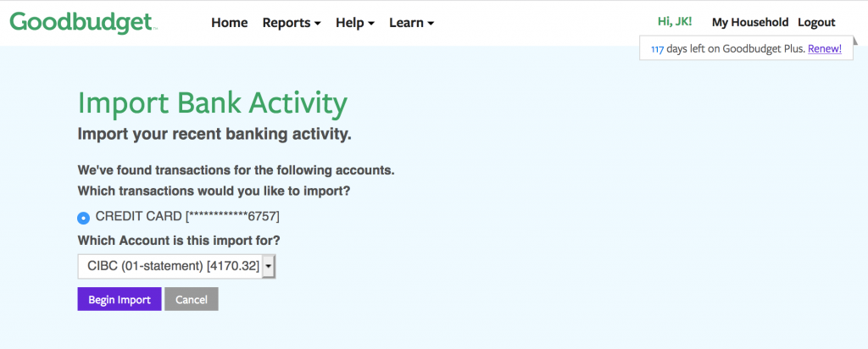Expand the Help menu
Viewport: 868px width, 349px height.
point(355,23)
